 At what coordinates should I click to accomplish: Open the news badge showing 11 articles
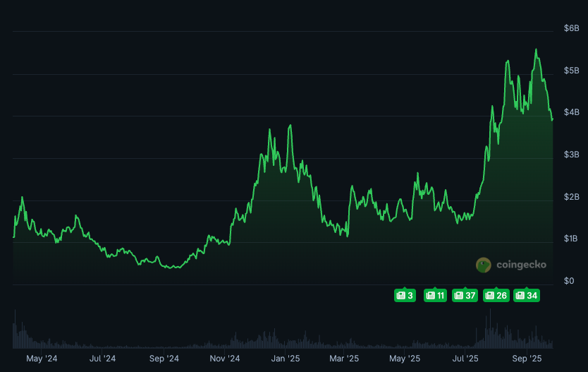435,295
